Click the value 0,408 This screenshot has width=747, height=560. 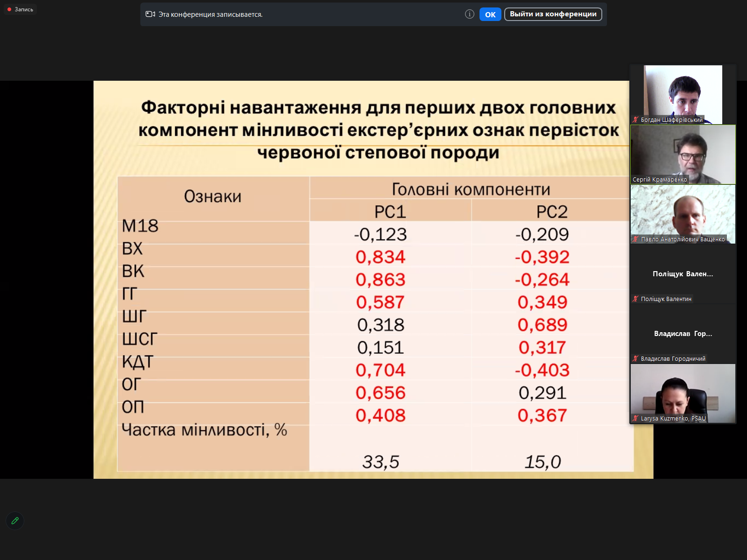(381, 415)
